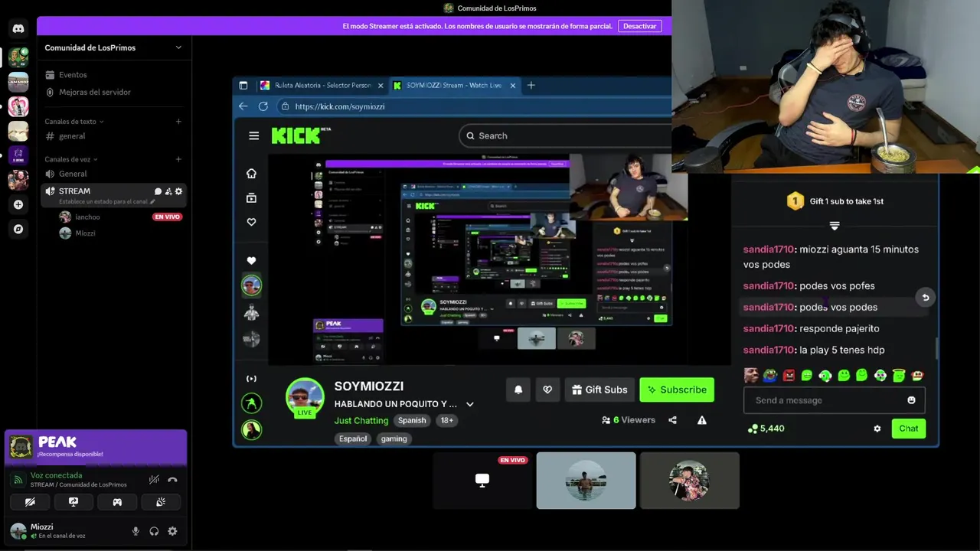Click the Español tag
The image size is (980, 551).
click(x=353, y=439)
